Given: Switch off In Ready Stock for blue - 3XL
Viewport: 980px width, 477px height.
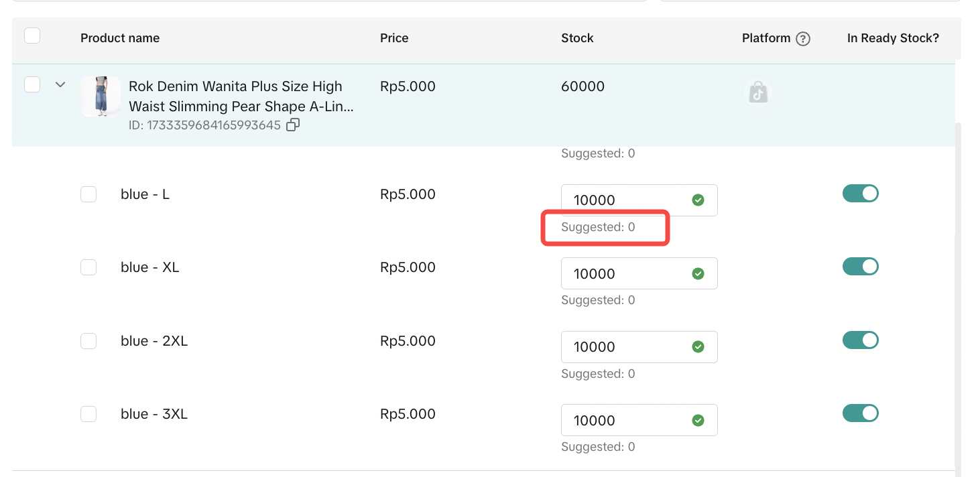Looking at the screenshot, I should (x=860, y=413).
